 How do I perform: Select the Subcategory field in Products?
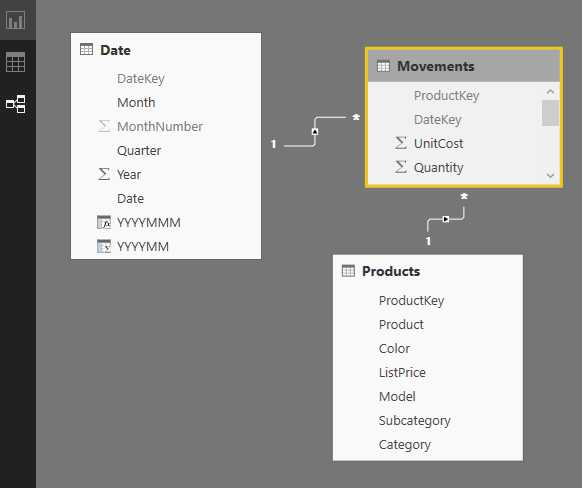point(415,420)
